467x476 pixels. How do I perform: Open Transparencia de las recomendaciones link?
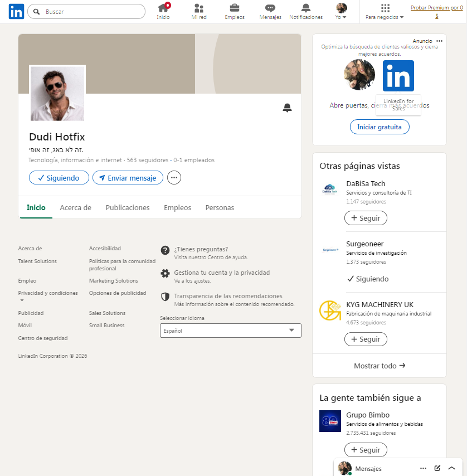pos(228,296)
